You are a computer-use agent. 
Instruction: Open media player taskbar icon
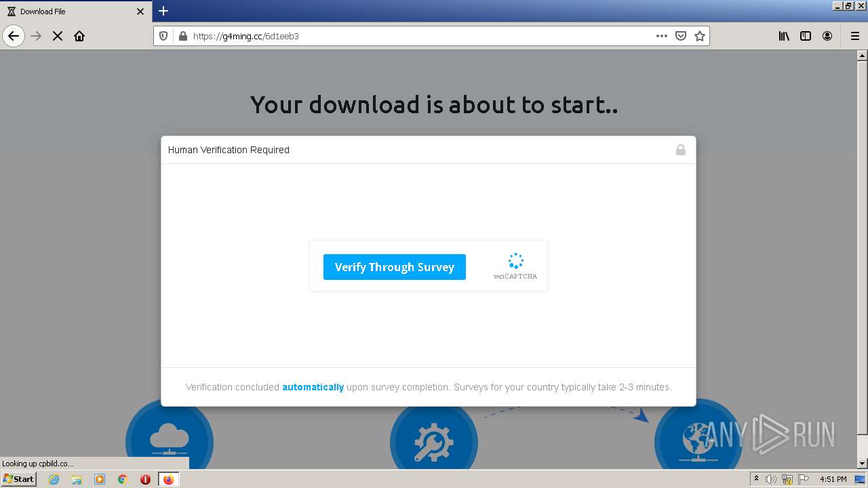click(100, 479)
